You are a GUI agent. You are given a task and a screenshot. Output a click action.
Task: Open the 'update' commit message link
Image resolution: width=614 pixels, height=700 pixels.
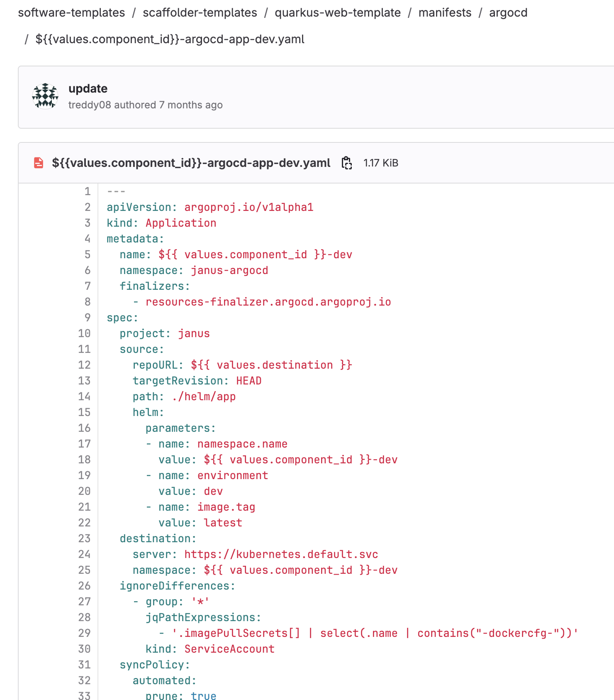click(x=88, y=88)
